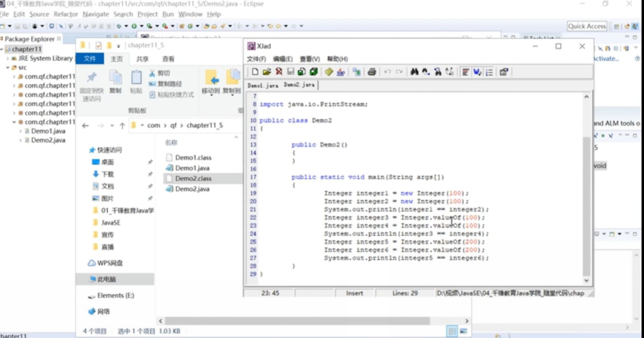Select Elements (E:) drive in navigation pane
The image size is (644, 338).
(115, 296)
